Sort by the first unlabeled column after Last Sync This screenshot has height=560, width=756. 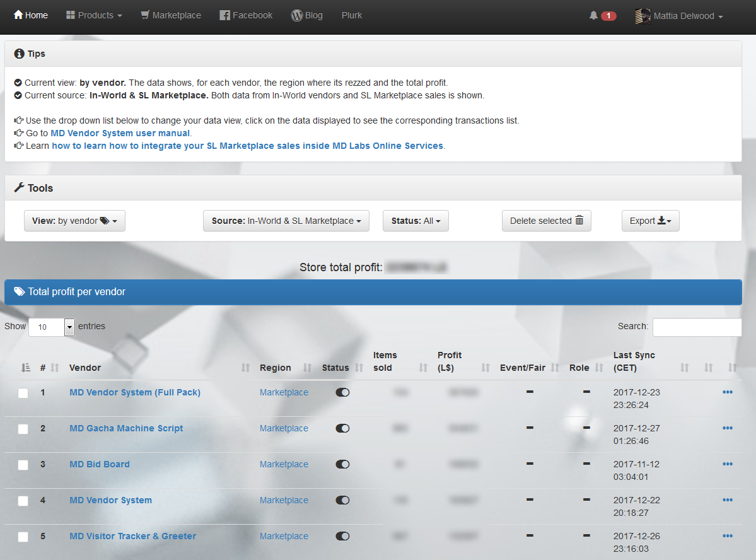708,368
